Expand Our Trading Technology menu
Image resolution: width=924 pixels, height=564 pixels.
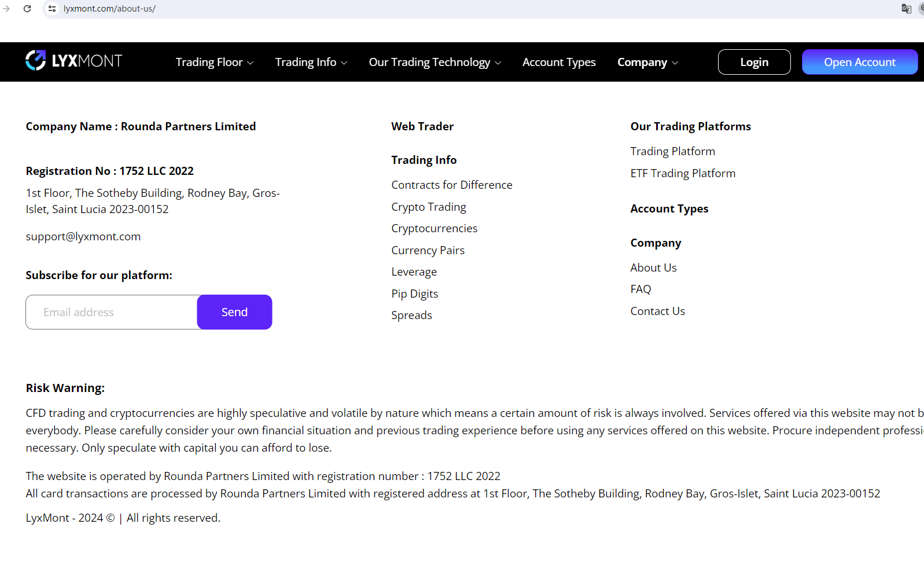tap(435, 62)
